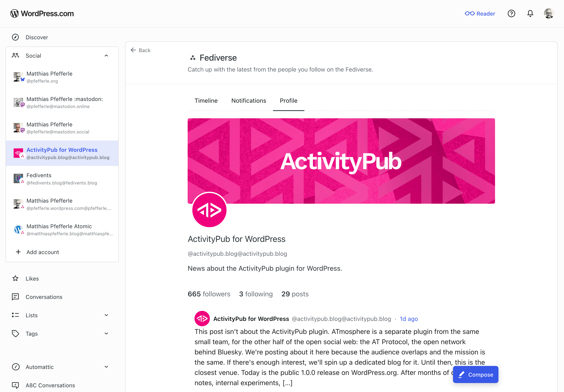Click the ActivityPub for WordPress profile name heading
Image resolution: width=564 pixels, height=392 pixels.
237,239
